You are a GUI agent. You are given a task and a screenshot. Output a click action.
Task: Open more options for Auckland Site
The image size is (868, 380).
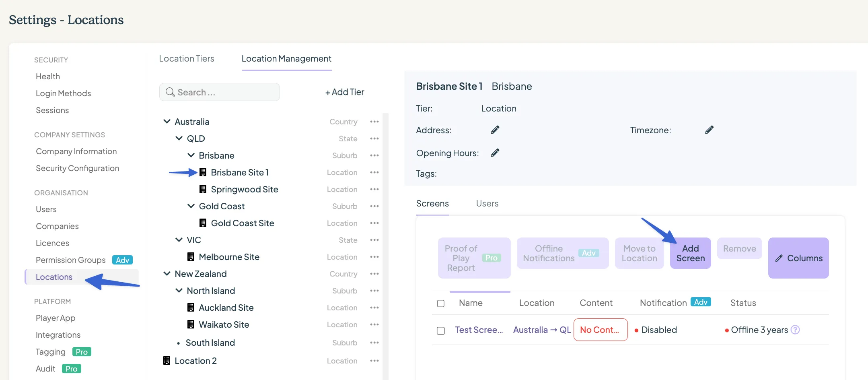[x=374, y=308]
